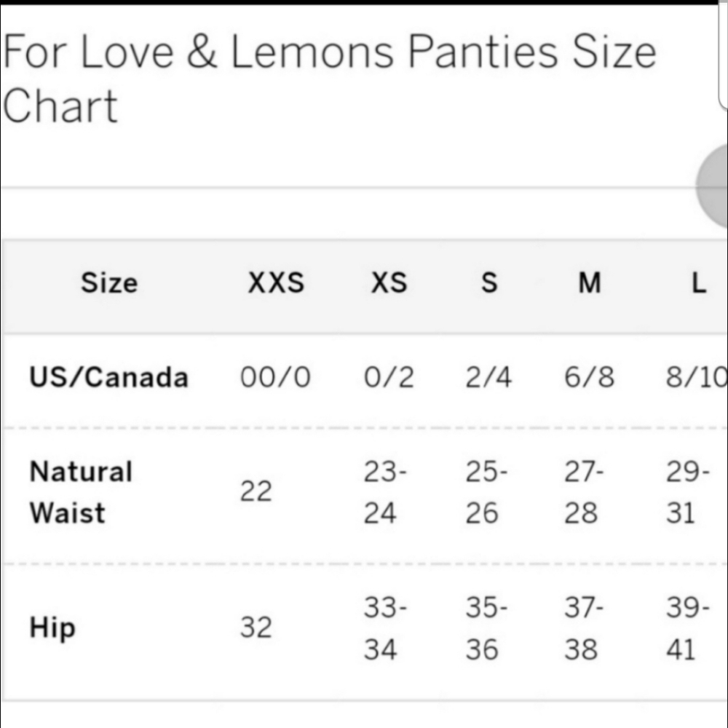
Task: Click the 37-38 hip measurement cell
Action: pyautogui.click(x=583, y=628)
